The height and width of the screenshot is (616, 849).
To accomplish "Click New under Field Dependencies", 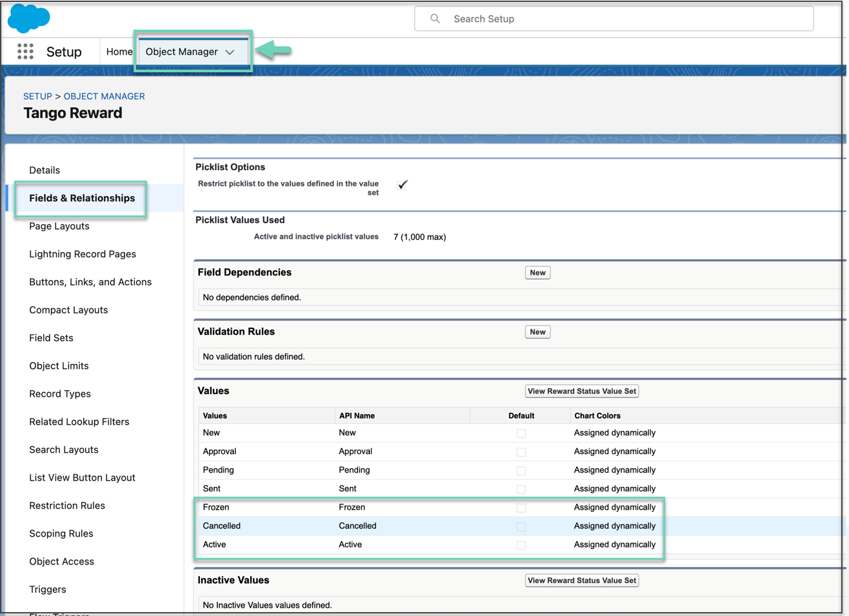I will point(537,273).
